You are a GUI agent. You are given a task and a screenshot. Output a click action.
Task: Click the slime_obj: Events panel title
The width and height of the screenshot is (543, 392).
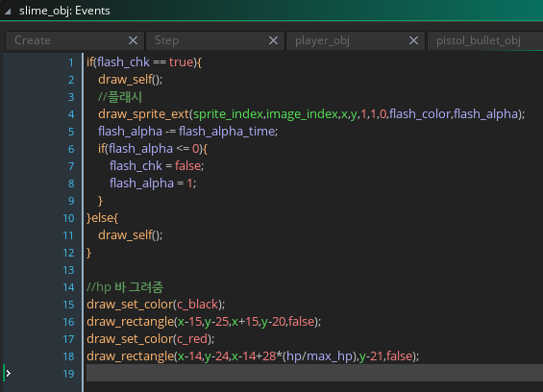pos(64,11)
